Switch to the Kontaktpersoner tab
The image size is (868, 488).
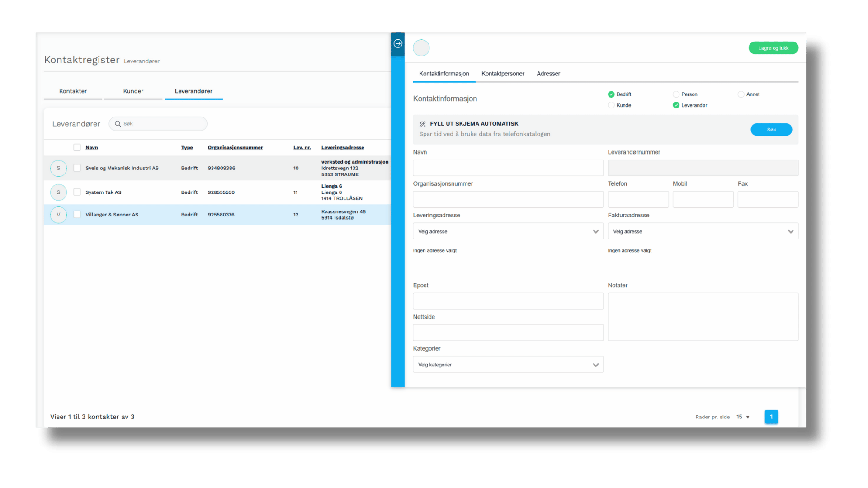[x=503, y=74]
